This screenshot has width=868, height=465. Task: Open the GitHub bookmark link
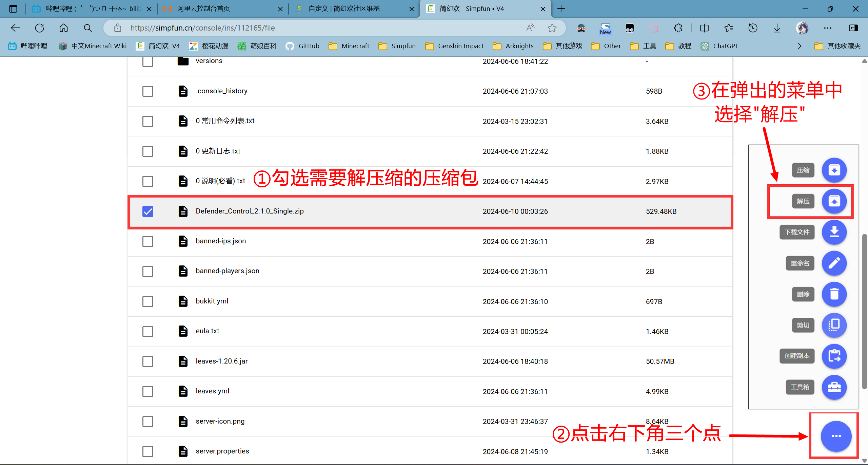[303, 46]
